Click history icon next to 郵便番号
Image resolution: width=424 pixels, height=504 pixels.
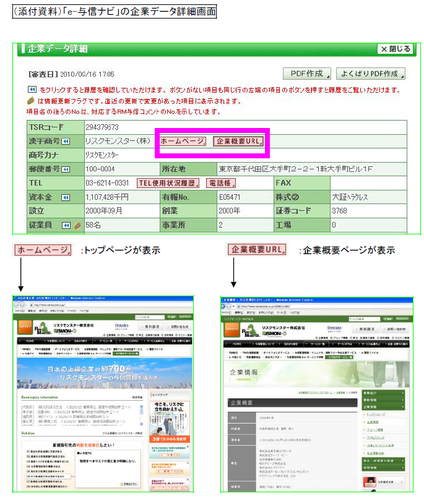65,169
